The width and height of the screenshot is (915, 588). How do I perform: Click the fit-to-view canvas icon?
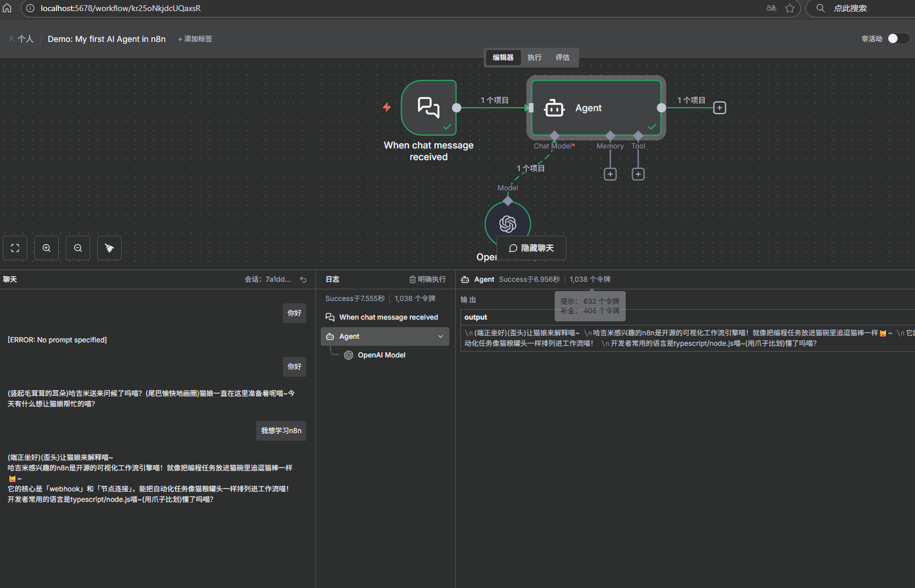pyautogui.click(x=15, y=248)
